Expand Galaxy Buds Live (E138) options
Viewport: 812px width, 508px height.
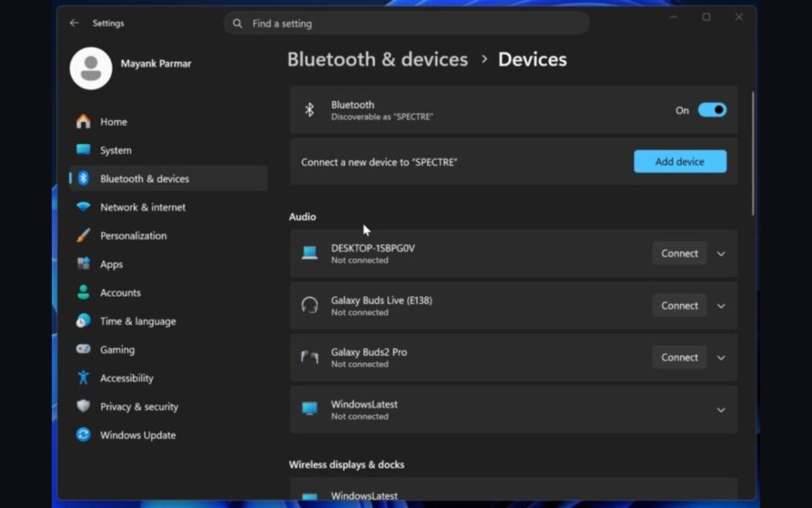[721, 306]
